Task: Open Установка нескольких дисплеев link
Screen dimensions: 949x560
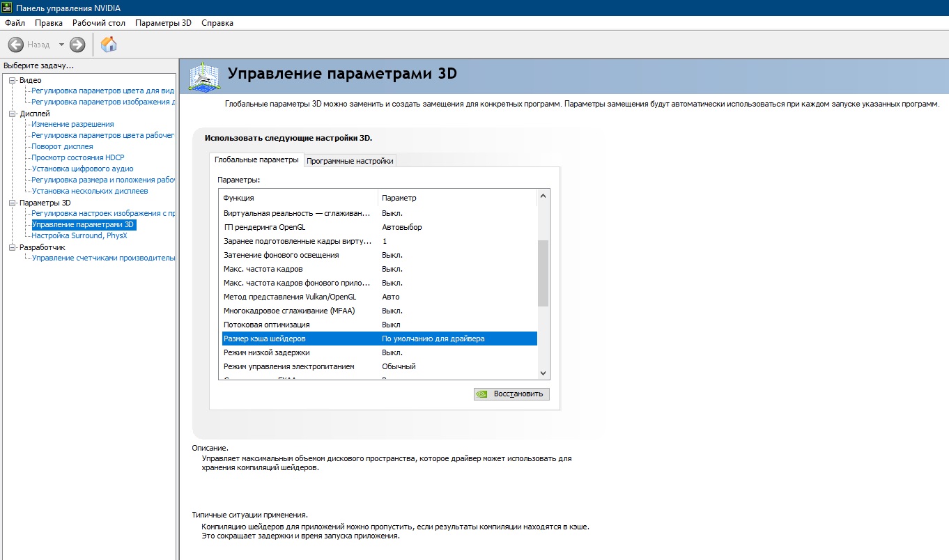Action: (x=90, y=192)
